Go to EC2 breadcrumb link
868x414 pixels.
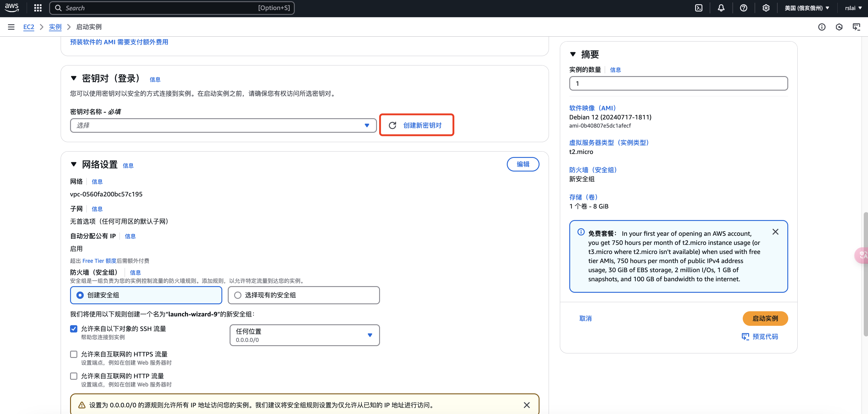click(29, 27)
